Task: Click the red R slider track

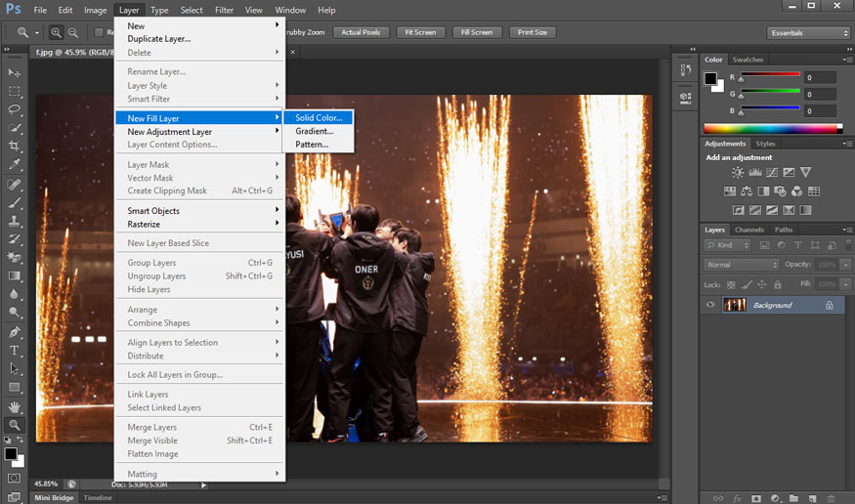Action: pos(770,73)
